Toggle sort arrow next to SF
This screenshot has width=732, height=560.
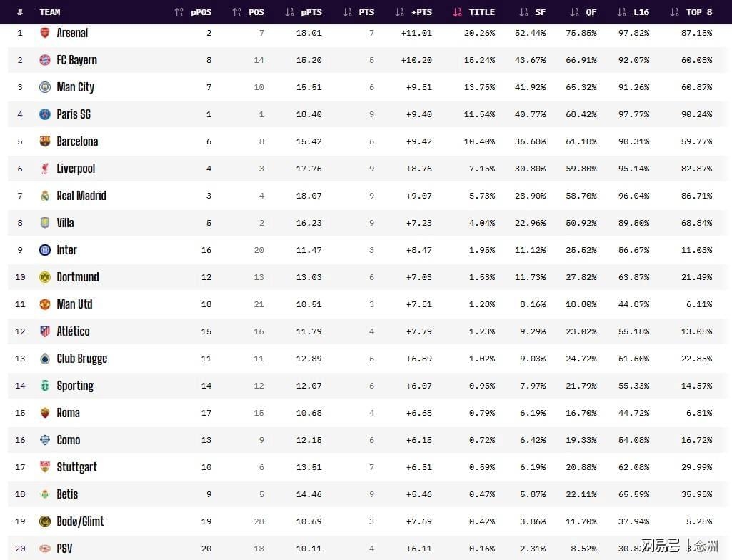(523, 12)
